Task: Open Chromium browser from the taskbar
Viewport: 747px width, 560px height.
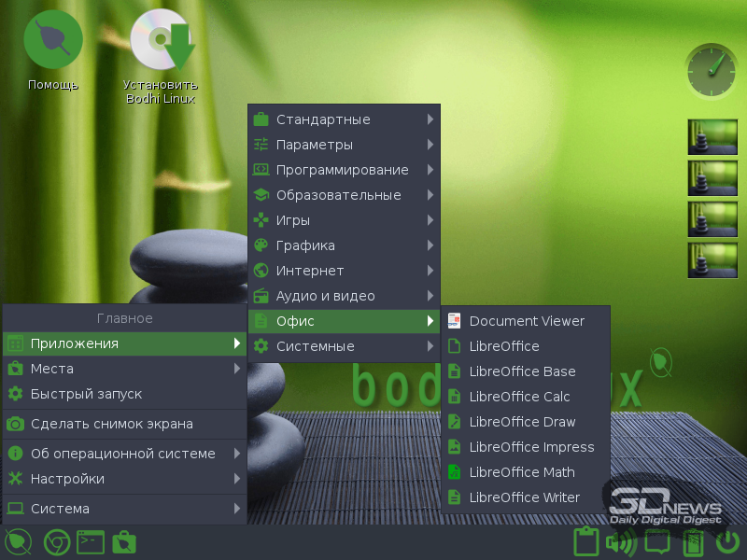Action: click(x=57, y=542)
